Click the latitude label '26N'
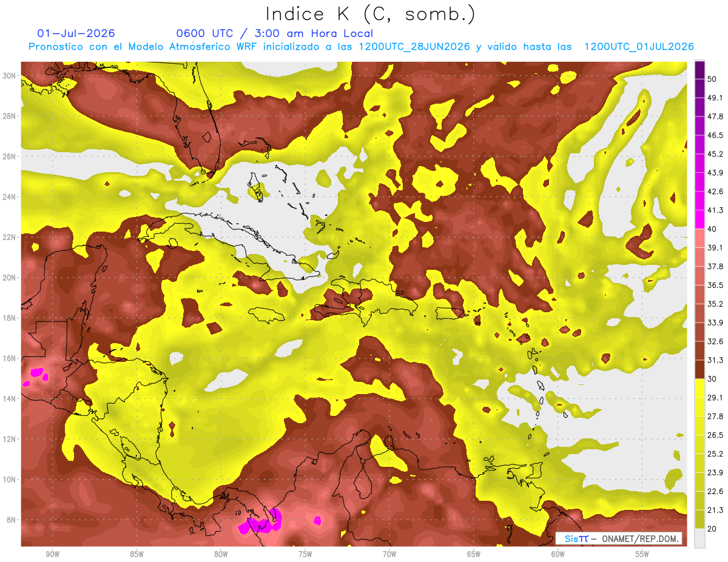 coord(9,156)
